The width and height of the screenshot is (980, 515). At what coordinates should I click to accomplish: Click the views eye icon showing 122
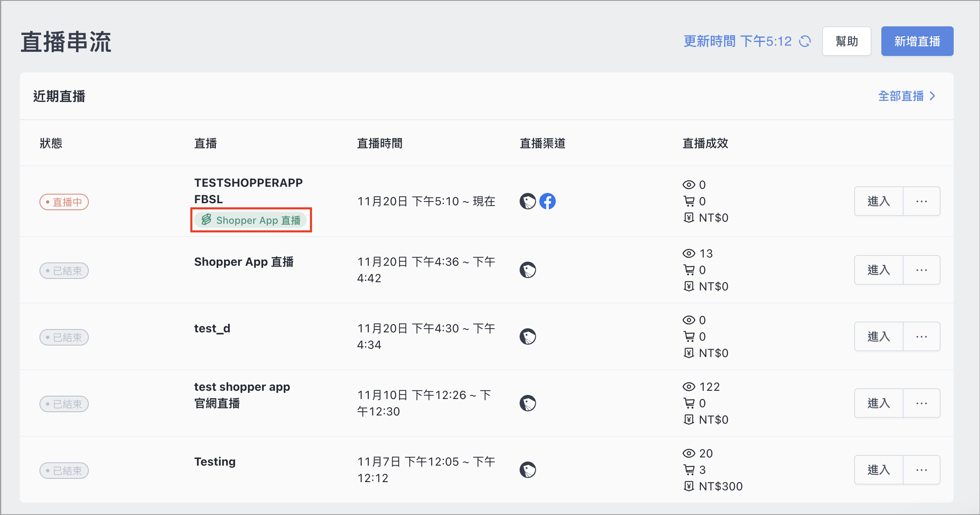tap(689, 387)
